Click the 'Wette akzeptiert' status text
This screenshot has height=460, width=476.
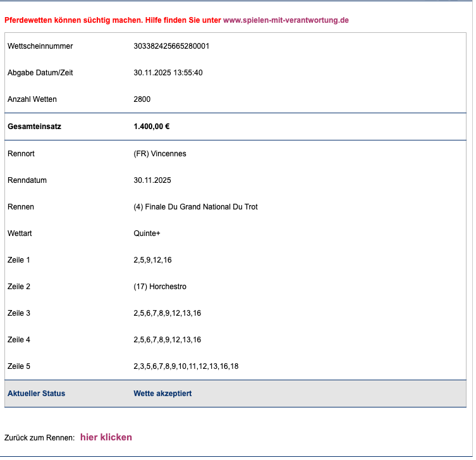(162, 394)
